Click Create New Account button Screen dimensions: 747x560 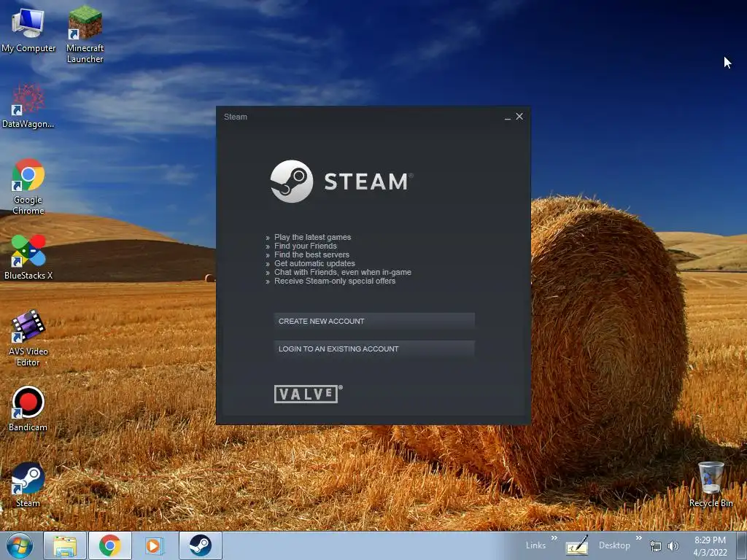pyautogui.click(x=374, y=321)
